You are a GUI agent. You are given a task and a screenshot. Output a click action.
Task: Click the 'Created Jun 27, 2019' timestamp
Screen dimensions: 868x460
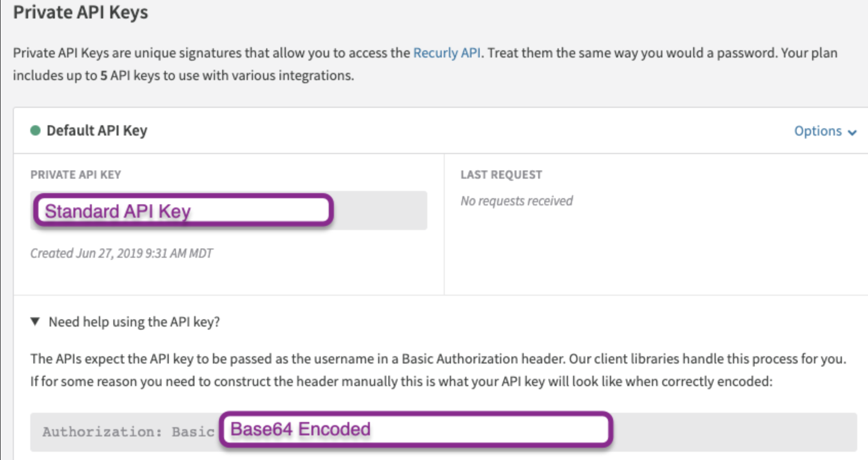[122, 253]
